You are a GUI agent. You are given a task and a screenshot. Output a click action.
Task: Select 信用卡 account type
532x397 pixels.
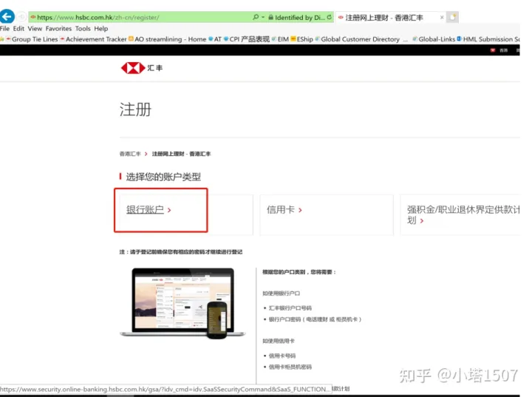click(281, 209)
